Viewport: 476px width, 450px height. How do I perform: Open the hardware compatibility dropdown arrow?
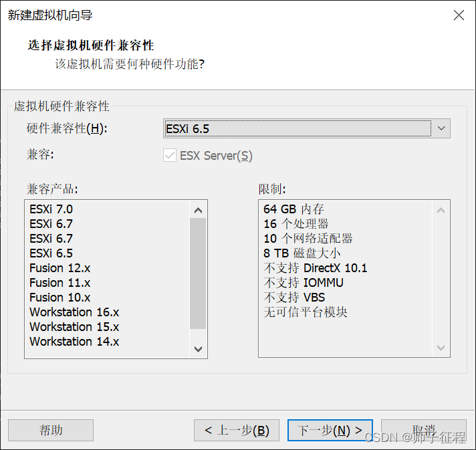point(441,128)
